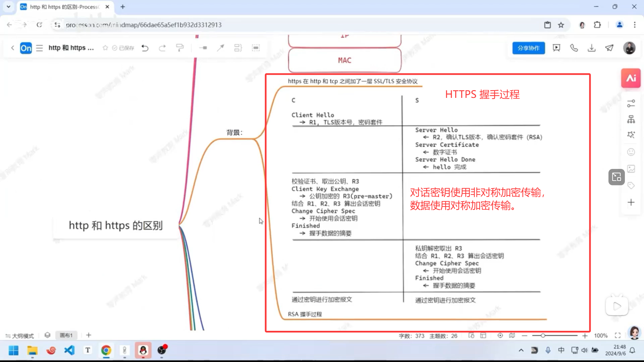Click the undo arrow in toolbar
644x362 pixels.
pyautogui.click(x=145, y=48)
